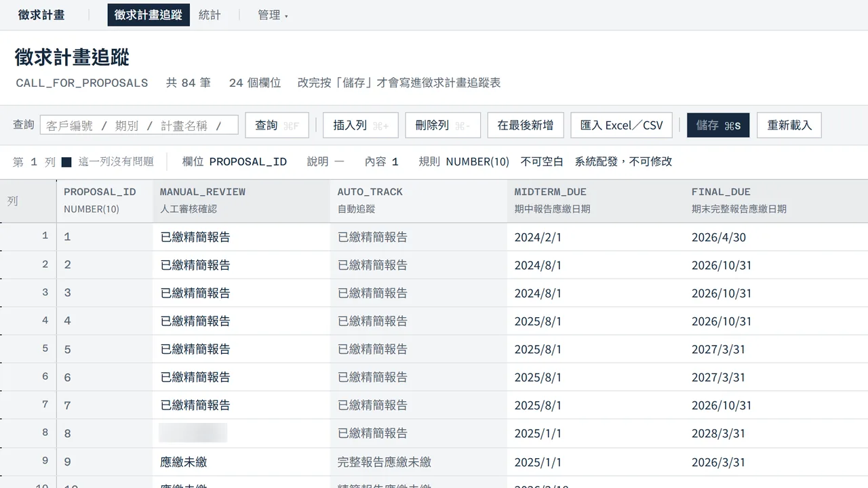This screenshot has width=868, height=488.
Task: Click FINAL_DUE 2026/4/30 cell
Action: click(x=776, y=237)
